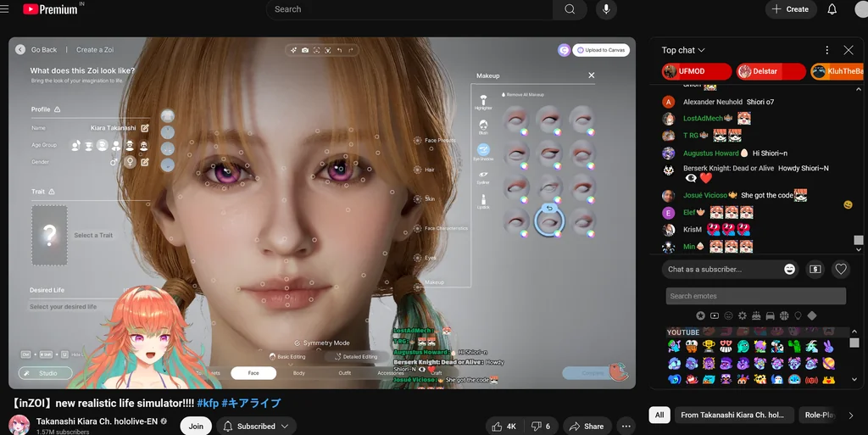Viewport: 868px width, 435px height.
Task: Select the female gender symbol
Action: [130, 162]
